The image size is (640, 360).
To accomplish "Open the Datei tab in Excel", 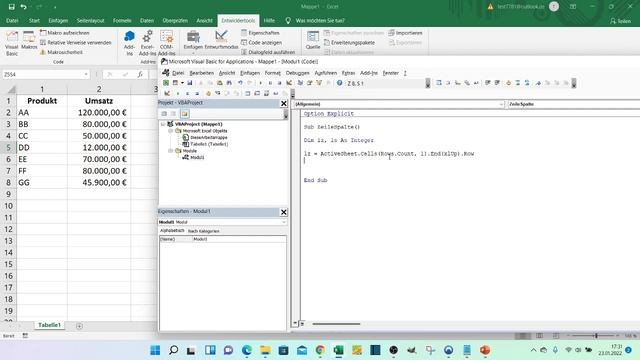I will (x=12, y=20).
